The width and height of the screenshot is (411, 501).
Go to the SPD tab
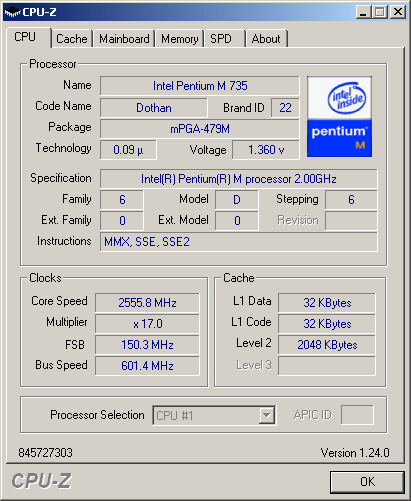224,39
